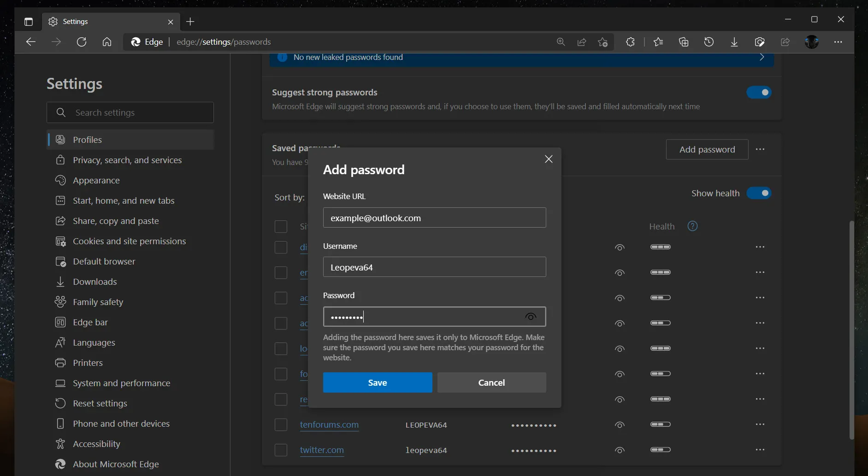
Task: Expand the leaked passwords notification chevron
Action: pyautogui.click(x=762, y=57)
